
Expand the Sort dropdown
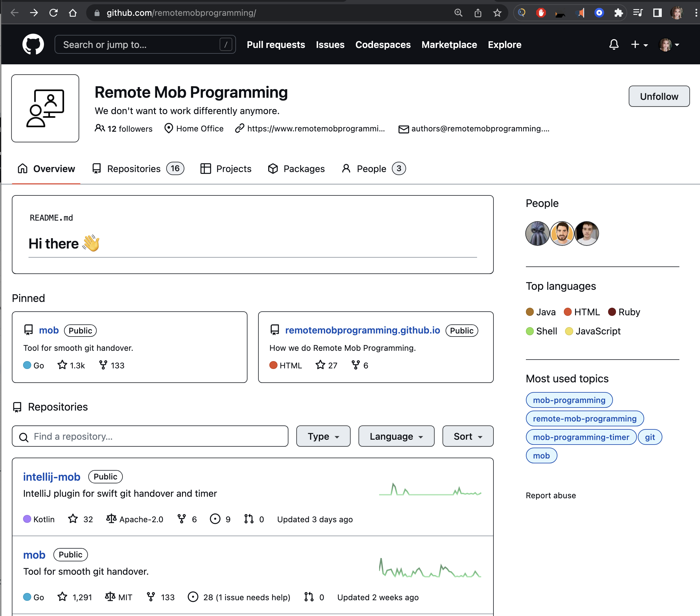tap(467, 436)
